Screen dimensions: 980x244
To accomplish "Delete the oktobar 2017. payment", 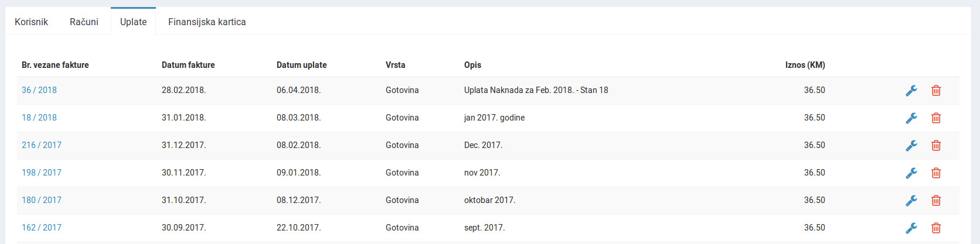I will point(936,201).
